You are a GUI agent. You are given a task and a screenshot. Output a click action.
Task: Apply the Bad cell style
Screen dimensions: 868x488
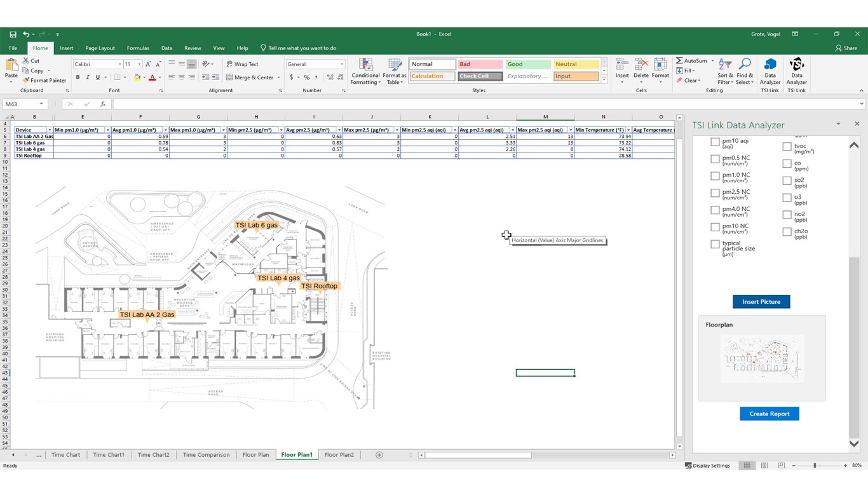click(480, 64)
